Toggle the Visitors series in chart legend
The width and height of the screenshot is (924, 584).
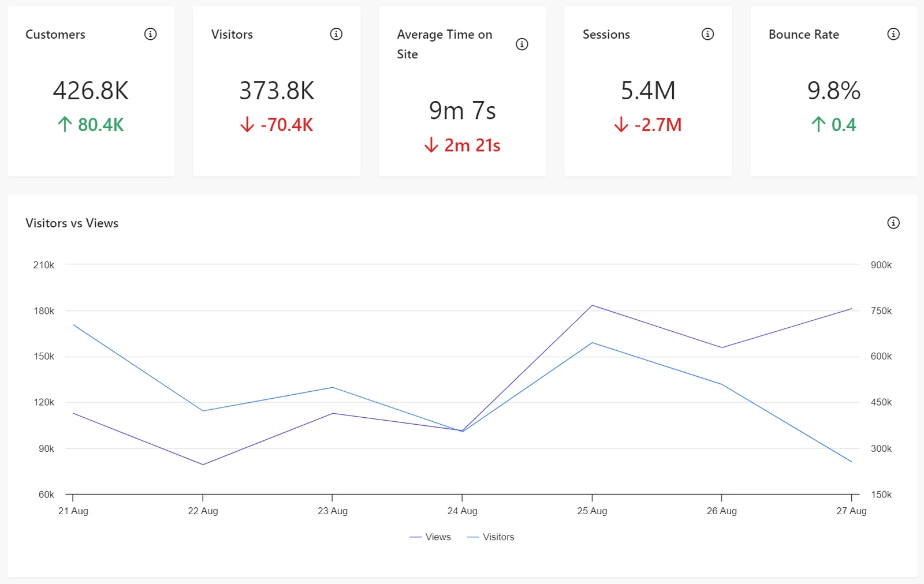490,537
